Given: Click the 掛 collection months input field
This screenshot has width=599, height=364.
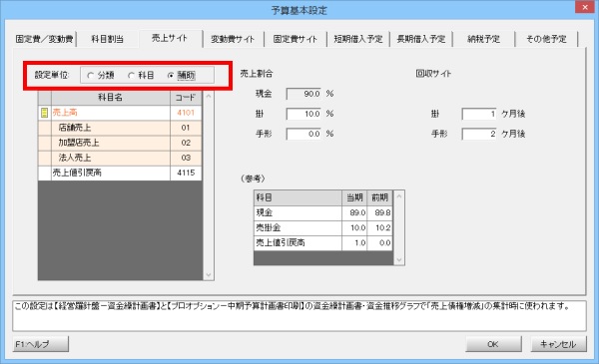Looking at the screenshot, I should 479,114.
